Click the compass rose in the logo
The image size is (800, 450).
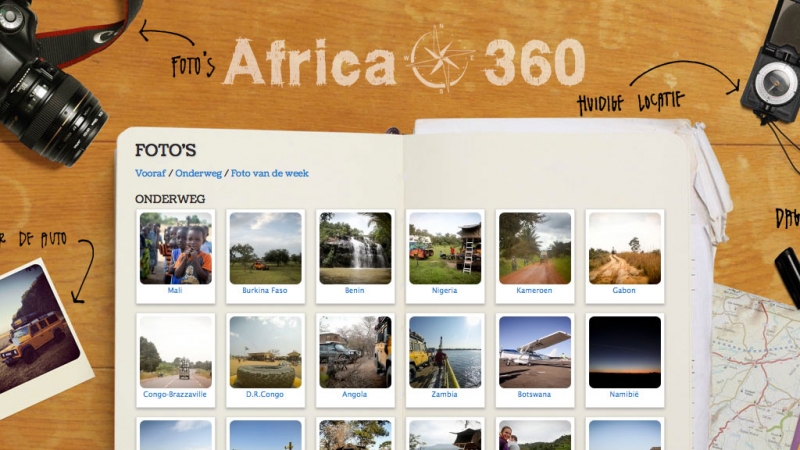[440, 59]
